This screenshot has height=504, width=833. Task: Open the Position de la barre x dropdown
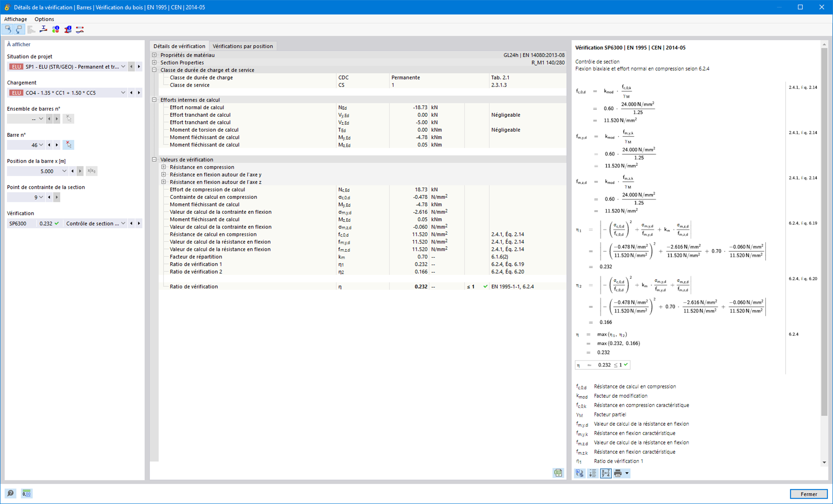click(64, 171)
